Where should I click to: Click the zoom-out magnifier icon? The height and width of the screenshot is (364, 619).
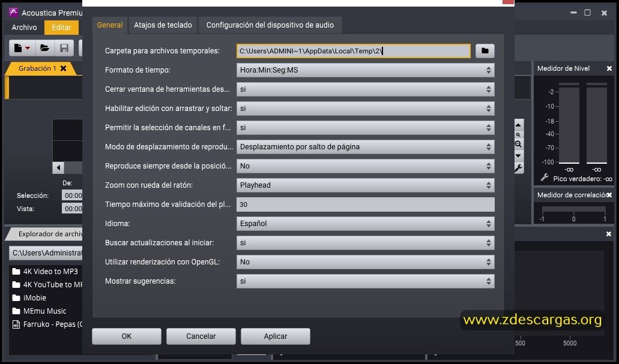point(518,145)
